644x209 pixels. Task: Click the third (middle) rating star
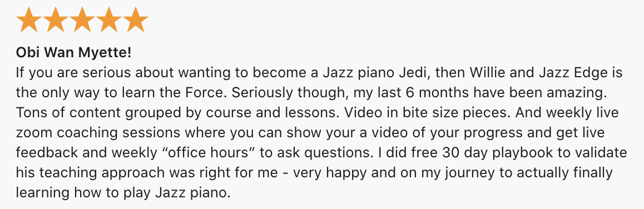(x=82, y=19)
